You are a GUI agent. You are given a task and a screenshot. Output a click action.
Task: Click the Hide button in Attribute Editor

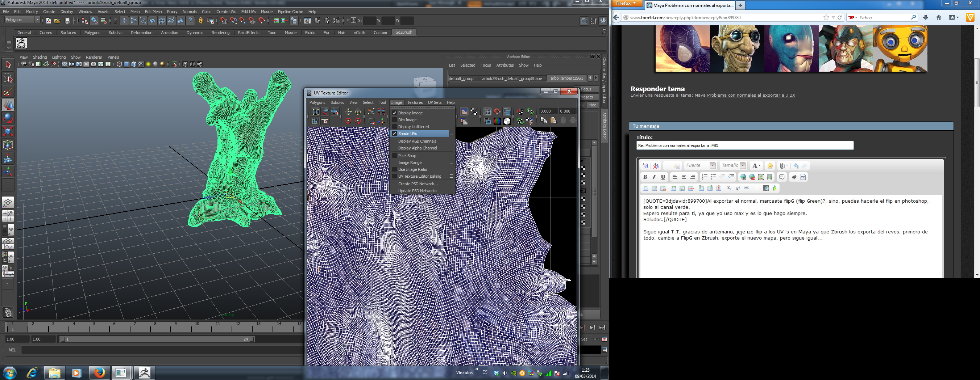click(x=592, y=105)
